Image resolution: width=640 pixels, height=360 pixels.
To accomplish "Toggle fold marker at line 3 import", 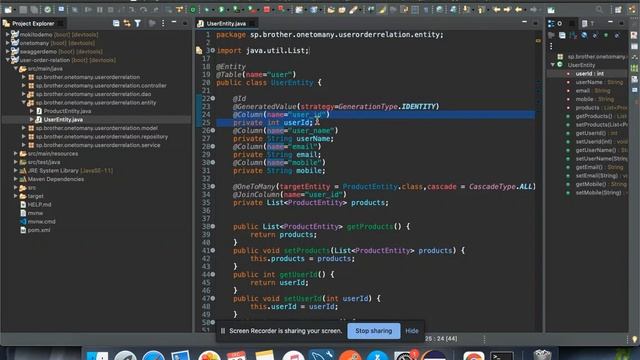I will 213,51.
